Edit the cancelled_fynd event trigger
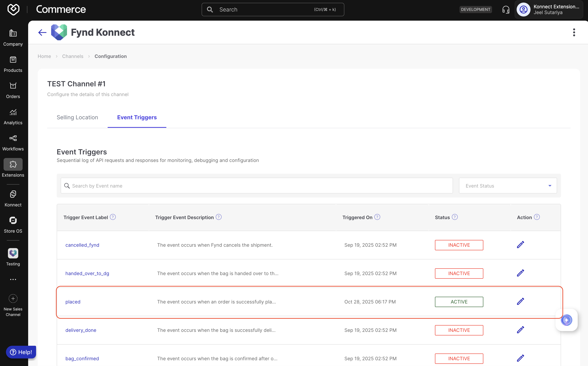Screen dimensions: 588x366 (x=520, y=245)
